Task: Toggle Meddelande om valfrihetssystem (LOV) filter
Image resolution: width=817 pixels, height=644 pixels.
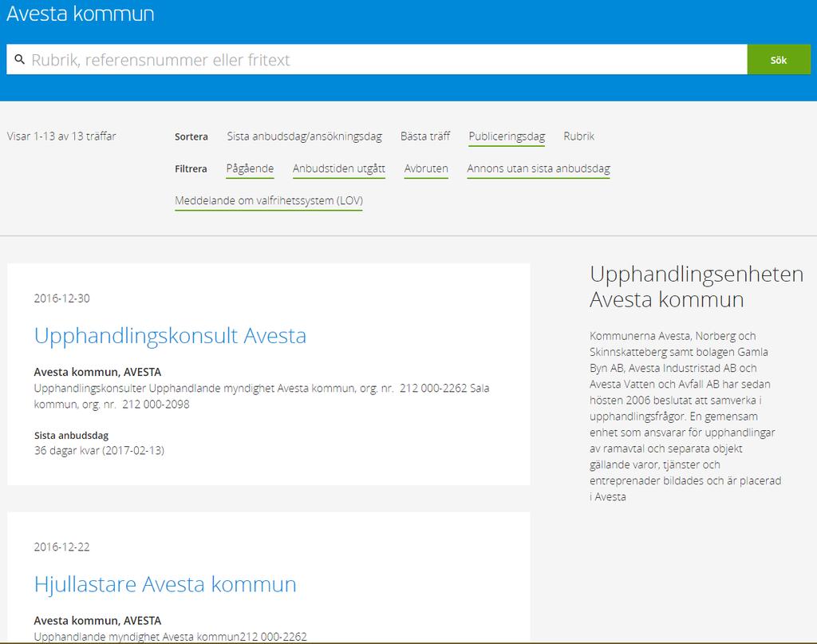Action: coord(269,201)
